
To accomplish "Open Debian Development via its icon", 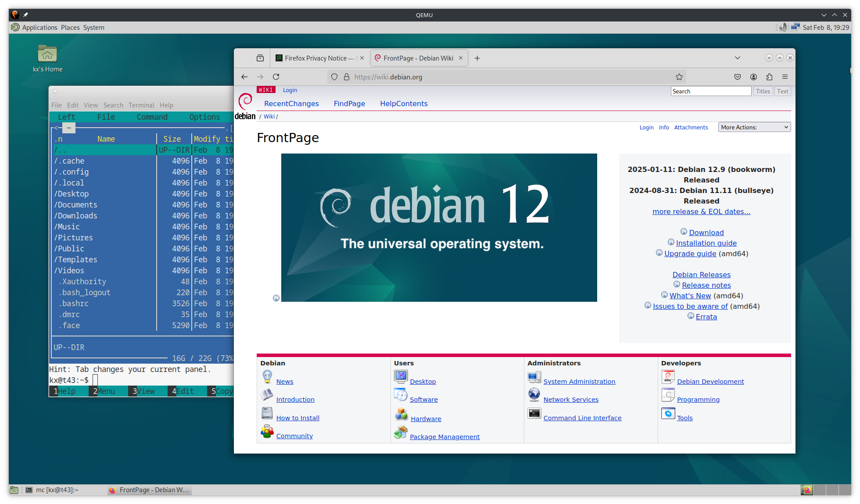I will pyautogui.click(x=668, y=376).
